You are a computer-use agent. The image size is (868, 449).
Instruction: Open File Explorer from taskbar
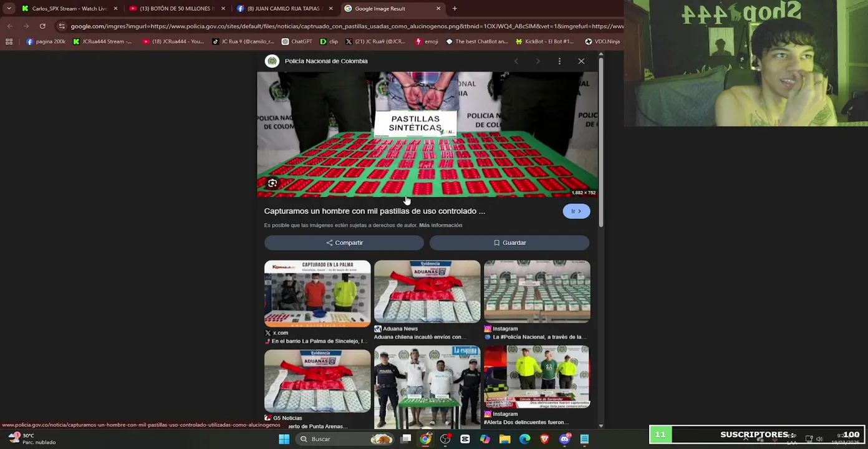(x=504, y=439)
